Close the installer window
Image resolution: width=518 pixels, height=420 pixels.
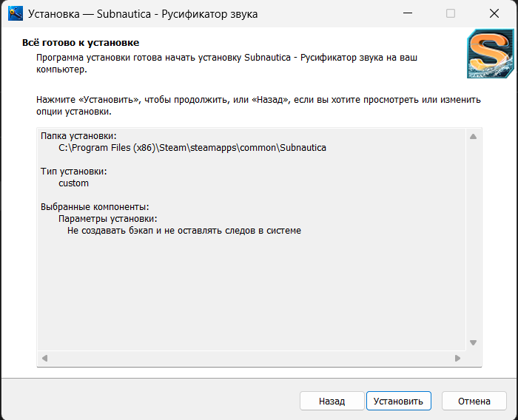click(494, 13)
